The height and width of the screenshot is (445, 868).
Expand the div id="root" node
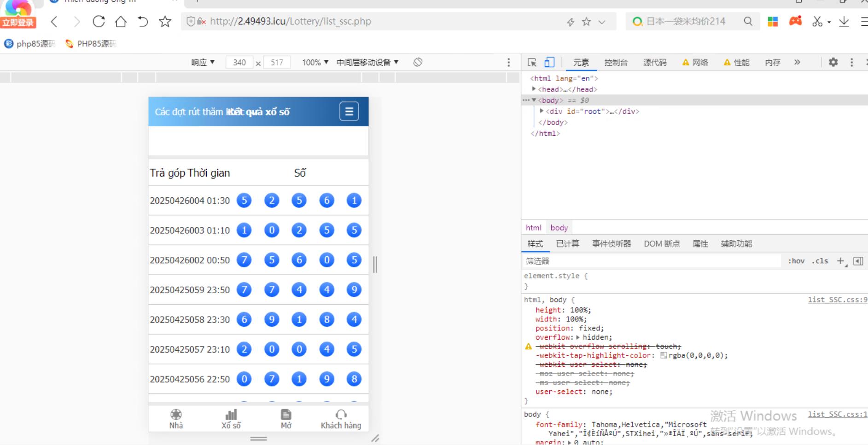[542, 111]
